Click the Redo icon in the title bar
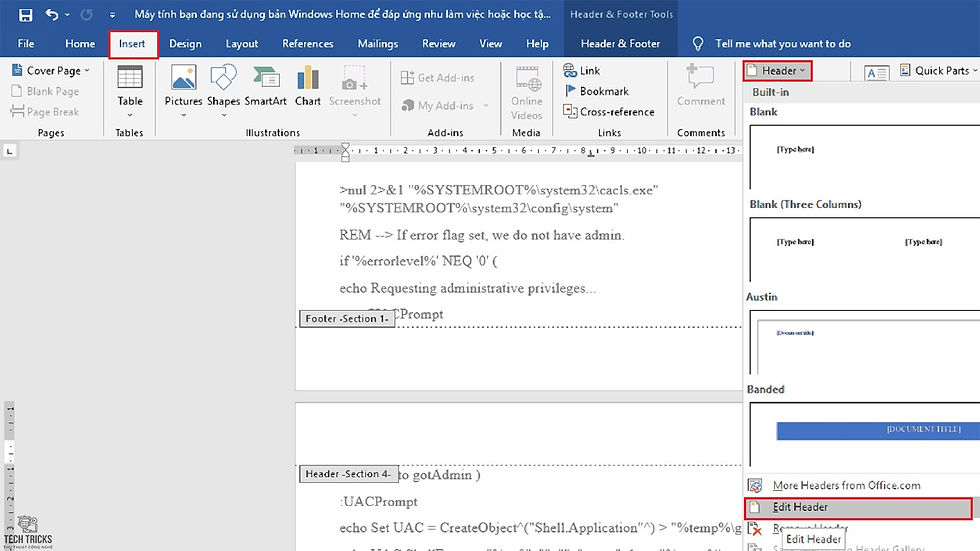Viewport: 980px width, 551px height. tap(86, 14)
